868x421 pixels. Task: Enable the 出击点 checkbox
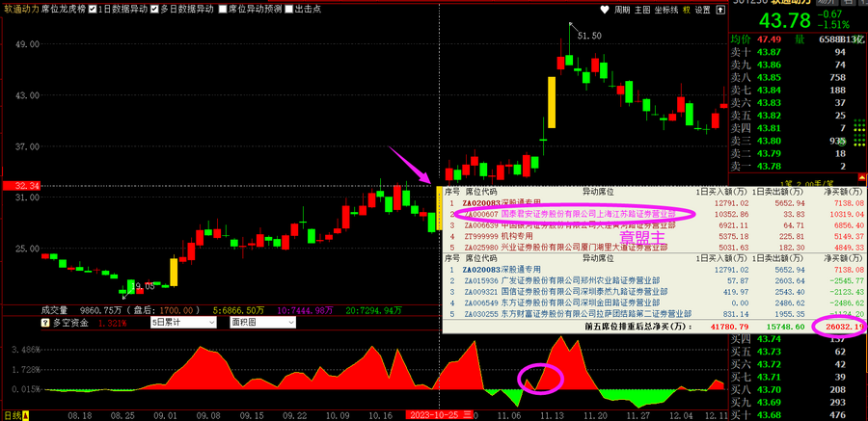pos(288,9)
